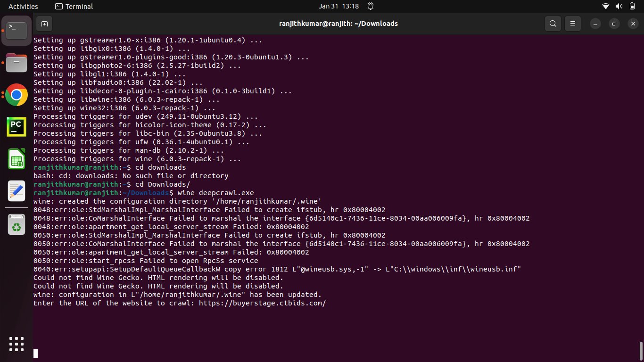
Task: Click the Terminal icon in the dock
Action: (x=17, y=31)
